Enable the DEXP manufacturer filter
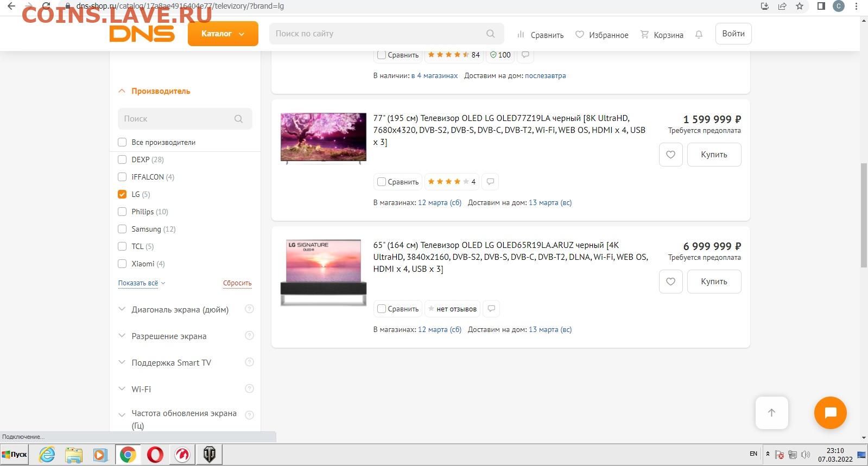 tap(122, 159)
